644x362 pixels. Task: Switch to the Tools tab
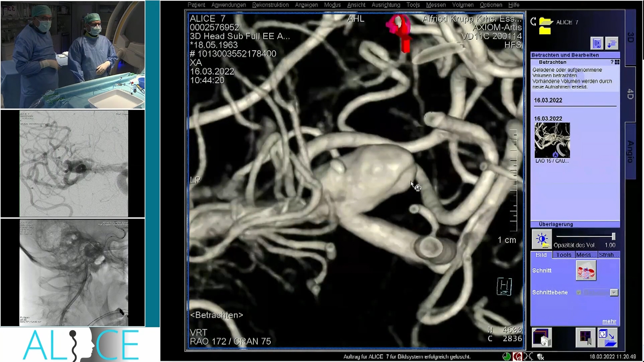(563, 255)
